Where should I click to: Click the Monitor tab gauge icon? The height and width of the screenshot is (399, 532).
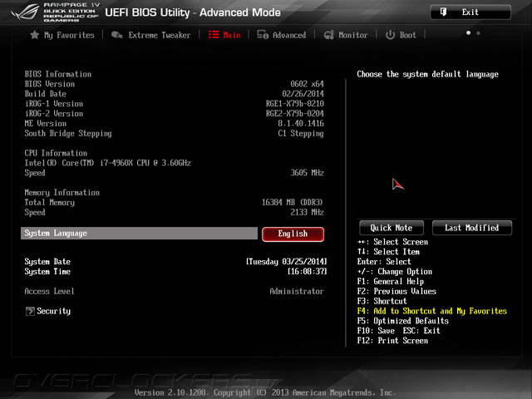329,35
